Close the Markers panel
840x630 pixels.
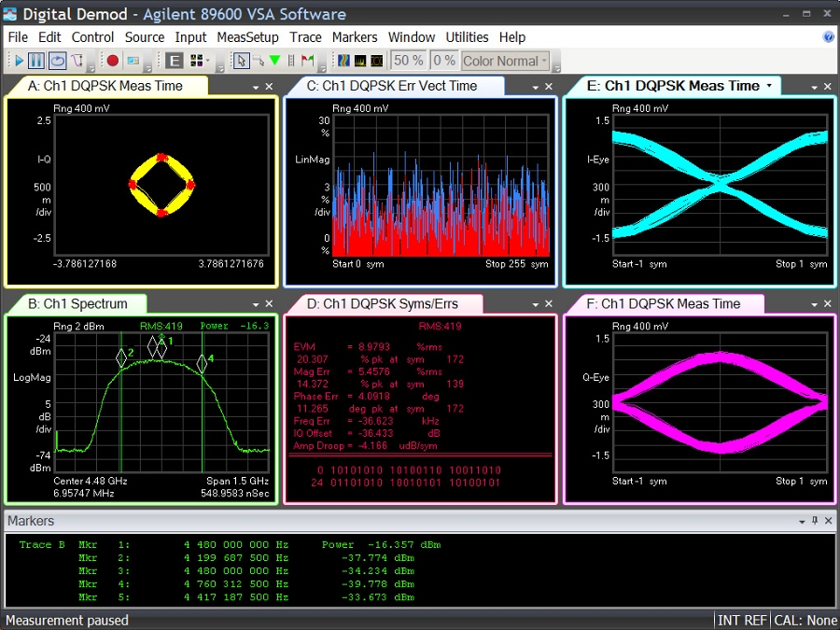pyautogui.click(x=828, y=521)
